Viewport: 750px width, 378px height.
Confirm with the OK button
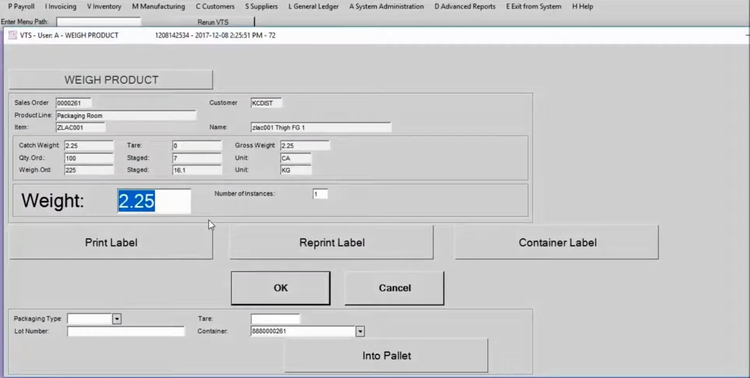point(281,288)
